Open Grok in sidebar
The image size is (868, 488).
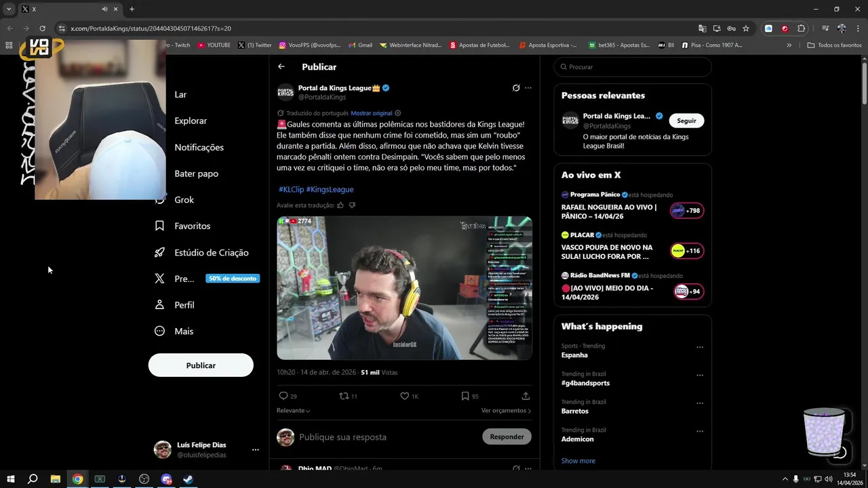pyautogui.click(x=184, y=200)
